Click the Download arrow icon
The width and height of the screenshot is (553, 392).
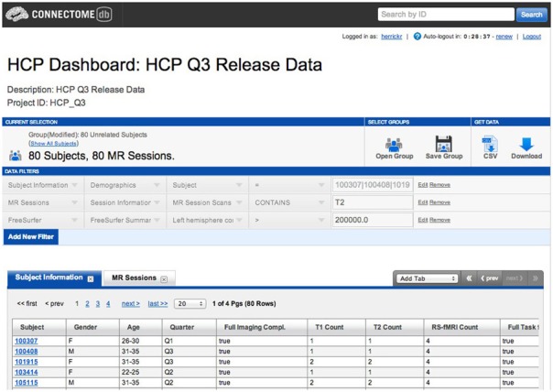pyautogui.click(x=526, y=144)
